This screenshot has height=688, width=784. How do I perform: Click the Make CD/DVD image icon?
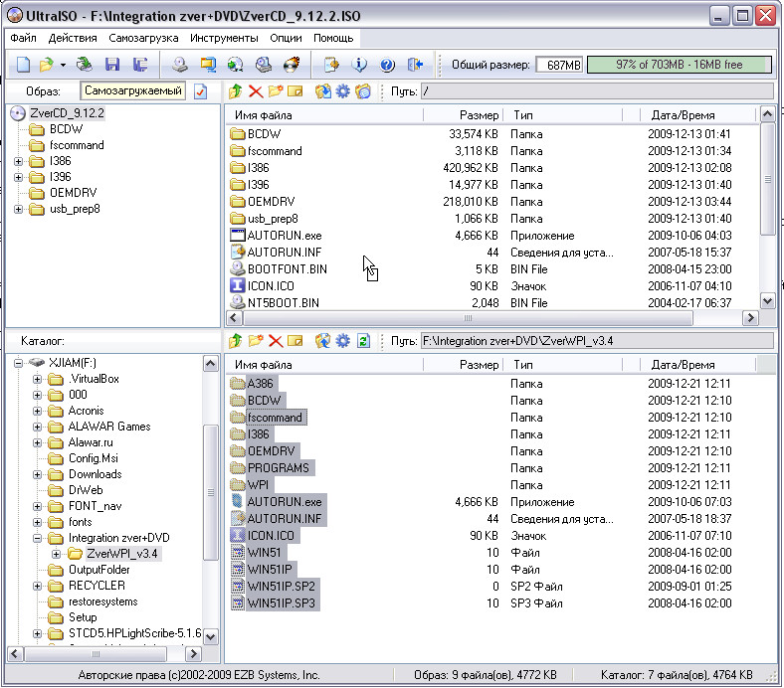180,65
